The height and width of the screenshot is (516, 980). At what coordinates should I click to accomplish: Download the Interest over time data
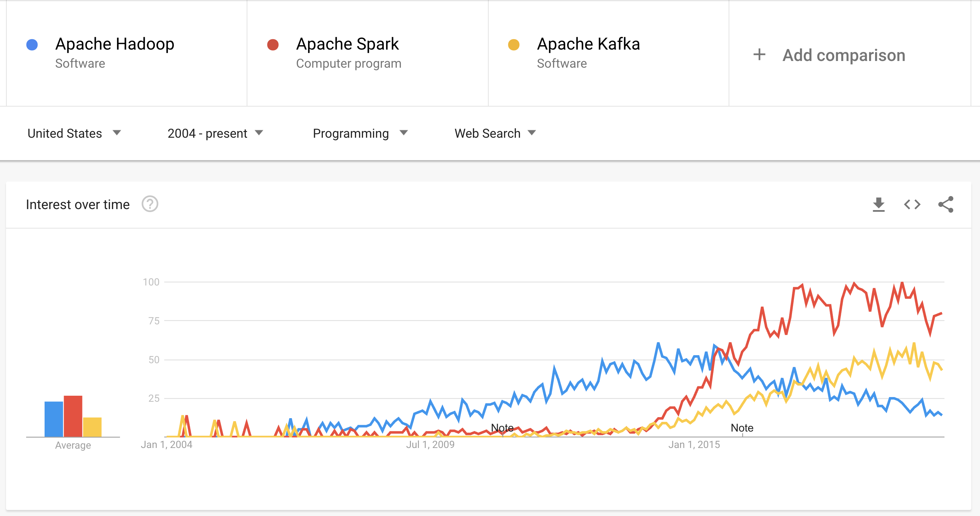click(878, 205)
